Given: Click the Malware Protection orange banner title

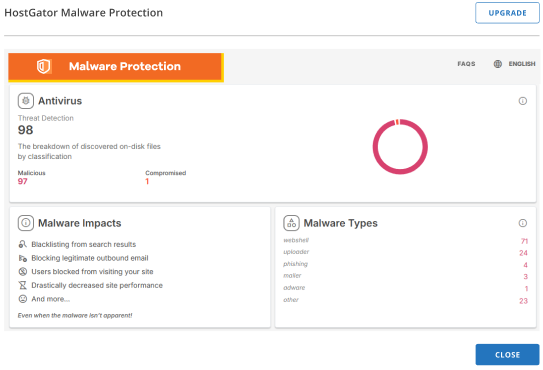Looking at the screenshot, I should (x=125, y=66).
